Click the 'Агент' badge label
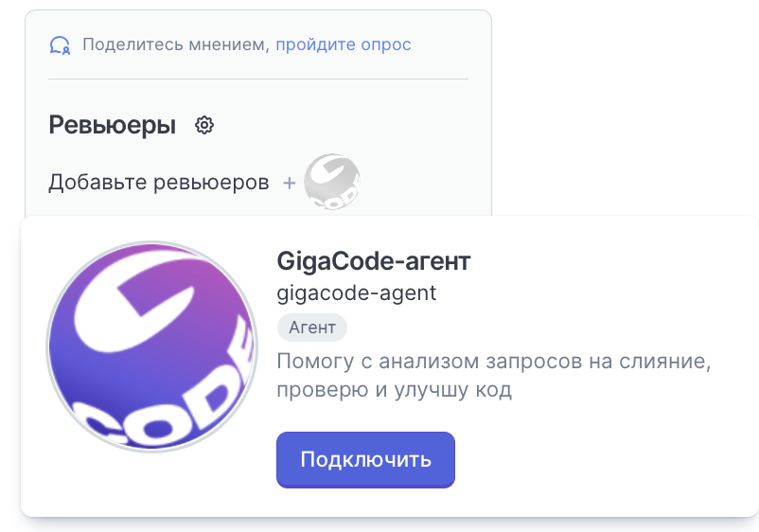This screenshot has width=759, height=532. [312, 328]
